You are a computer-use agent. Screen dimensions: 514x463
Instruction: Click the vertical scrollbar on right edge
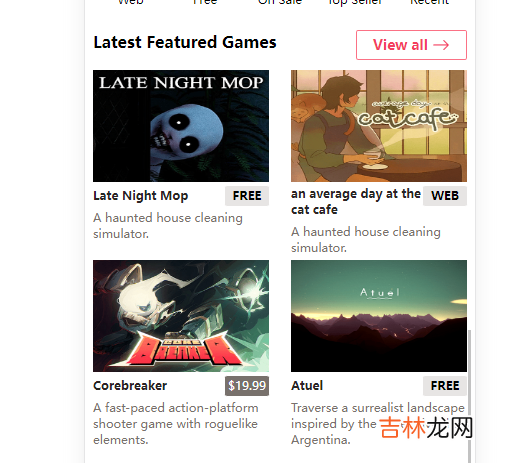click(x=469, y=396)
